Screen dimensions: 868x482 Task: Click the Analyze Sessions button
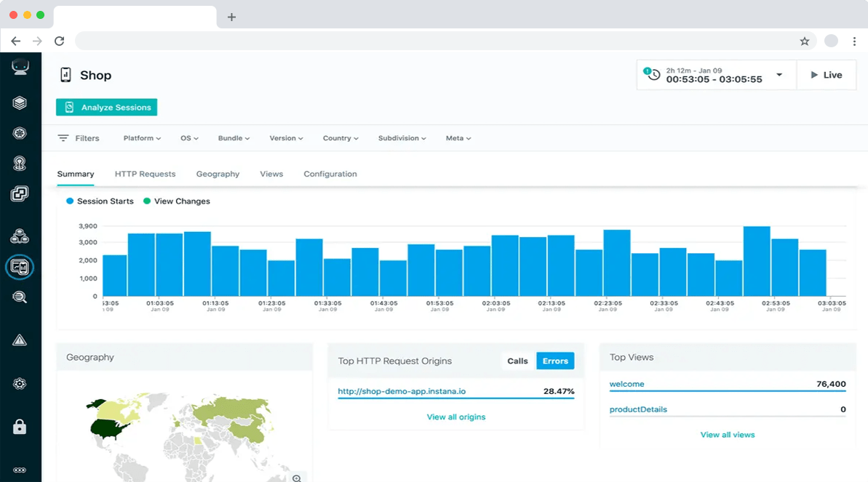107,108
